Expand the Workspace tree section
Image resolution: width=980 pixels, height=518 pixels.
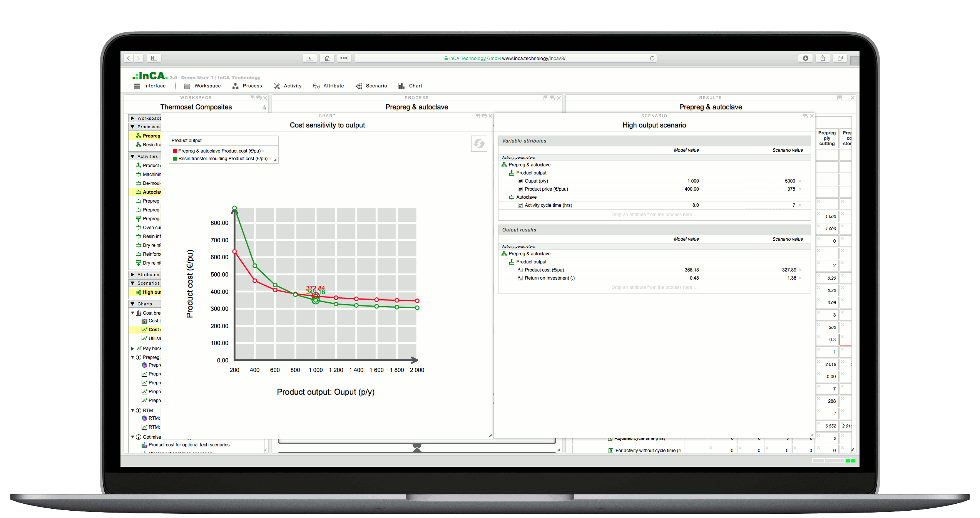[x=132, y=118]
